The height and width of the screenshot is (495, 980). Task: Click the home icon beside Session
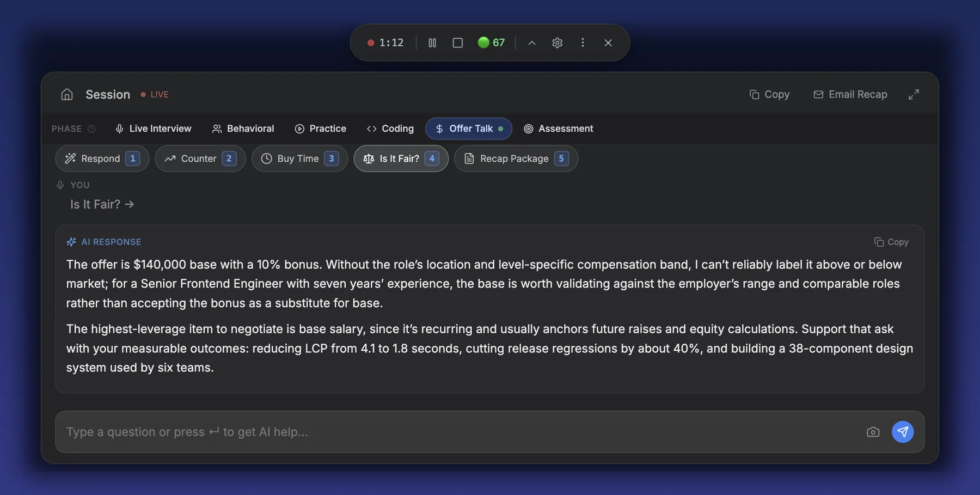66,94
